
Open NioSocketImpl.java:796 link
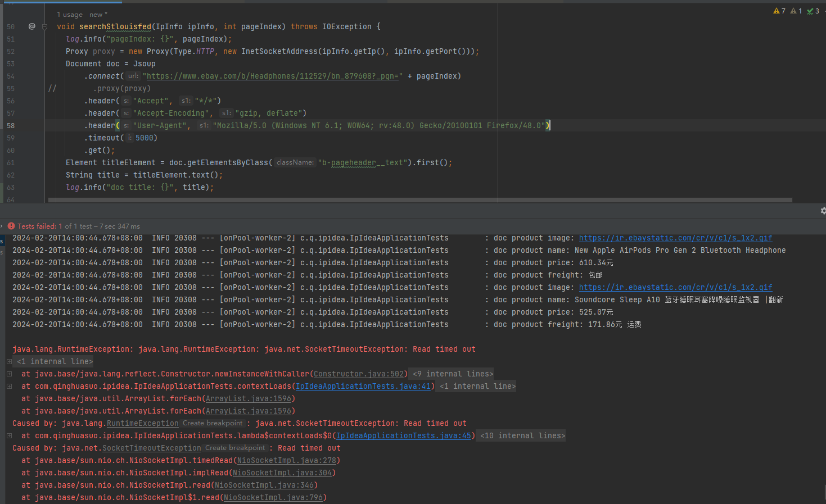273,497
